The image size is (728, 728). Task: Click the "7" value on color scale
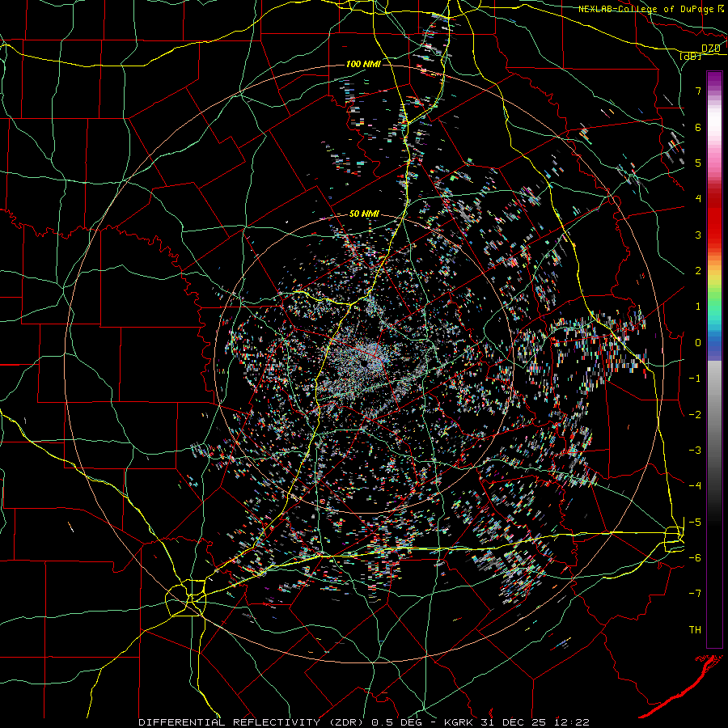point(698,91)
